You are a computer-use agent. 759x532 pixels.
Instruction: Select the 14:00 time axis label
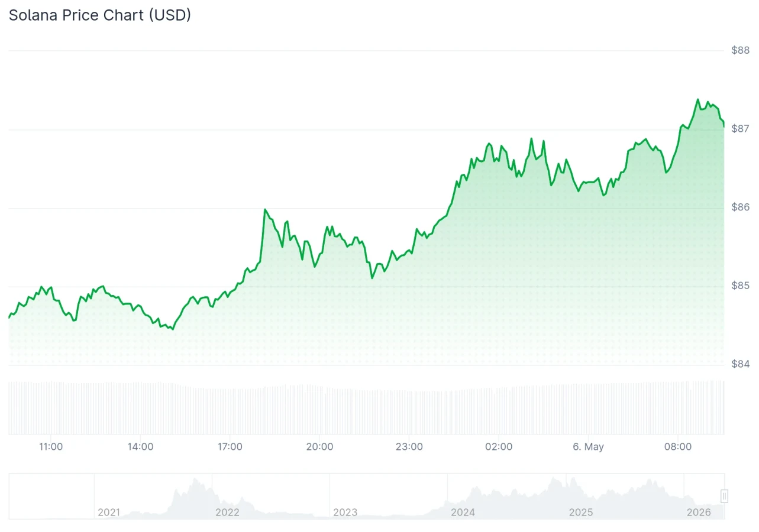click(x=140, y=447)
